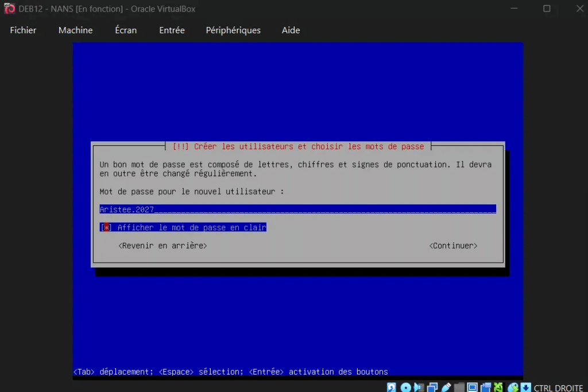Click the keyboard capture down-arrow icon
The width and height of the screenshot is (588, 392).
pyautogui.click(x=526, y=387)
